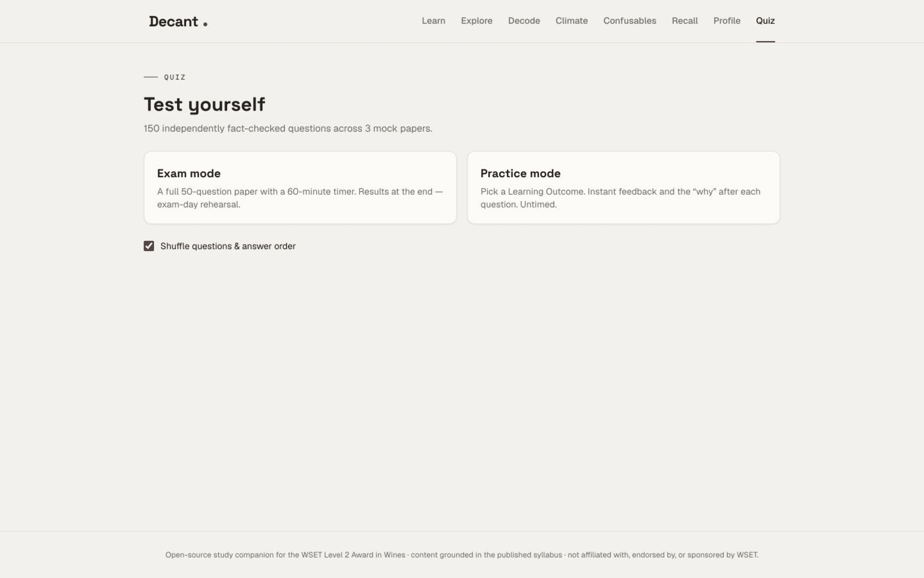Open the Climate tab
The height and width of the screenshot is (578, 924).
pyautogui.click(x=572, y=21)
